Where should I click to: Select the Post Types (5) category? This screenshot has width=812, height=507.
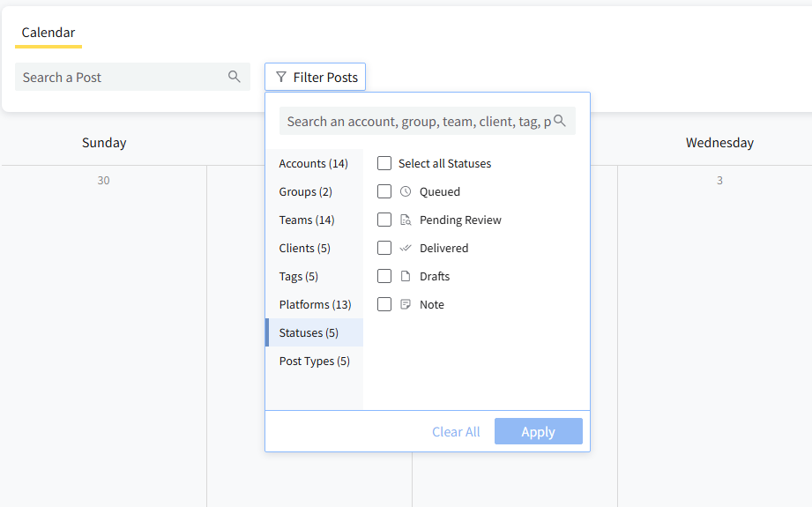pos(314,361)
